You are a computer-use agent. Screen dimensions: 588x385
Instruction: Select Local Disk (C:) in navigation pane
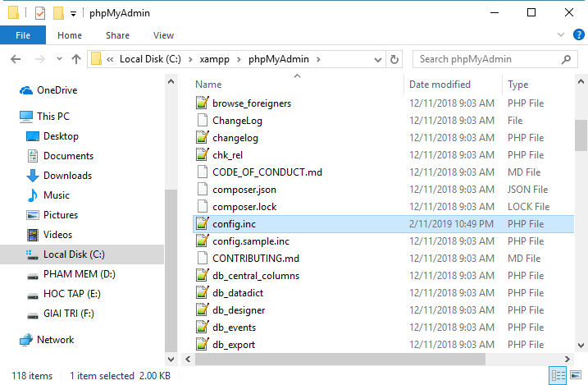pyautogui.click(x=82, y=254)
